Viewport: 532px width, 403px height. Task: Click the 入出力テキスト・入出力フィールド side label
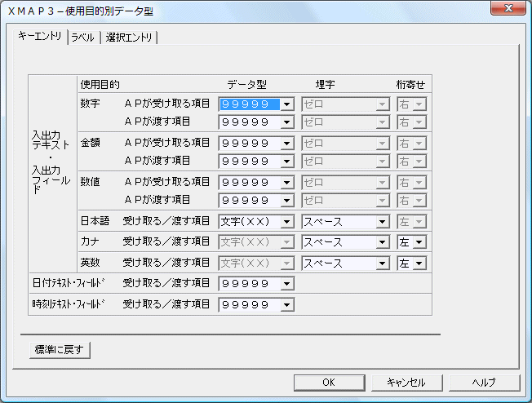(51, 162)
